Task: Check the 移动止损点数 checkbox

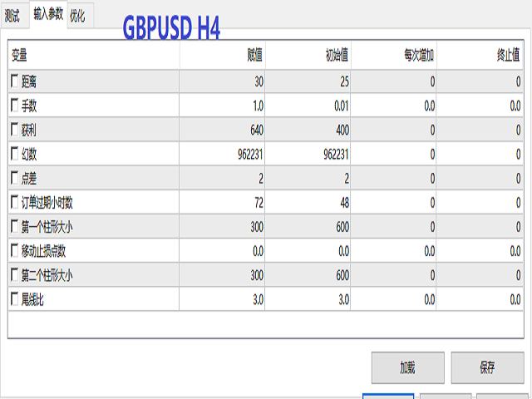Action: point(15,251)
